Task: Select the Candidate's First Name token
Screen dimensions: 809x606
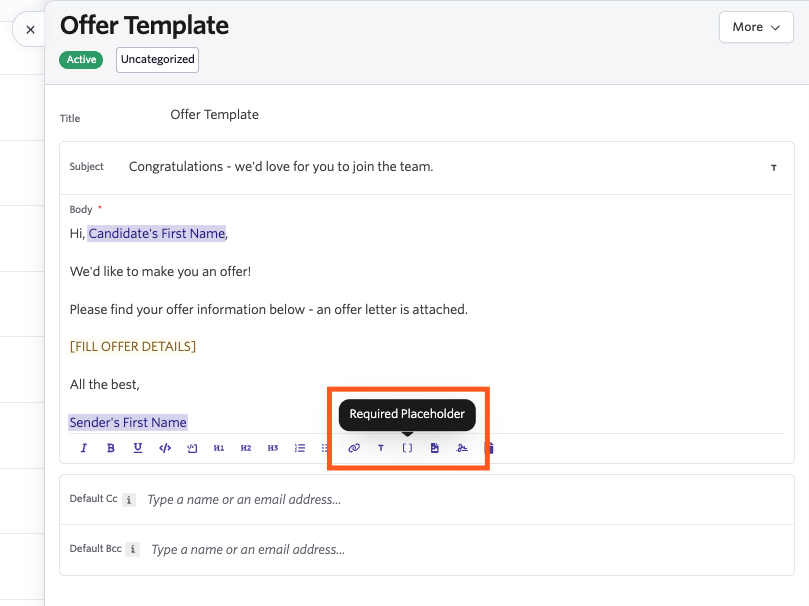Action: click(x=157, y=234)
